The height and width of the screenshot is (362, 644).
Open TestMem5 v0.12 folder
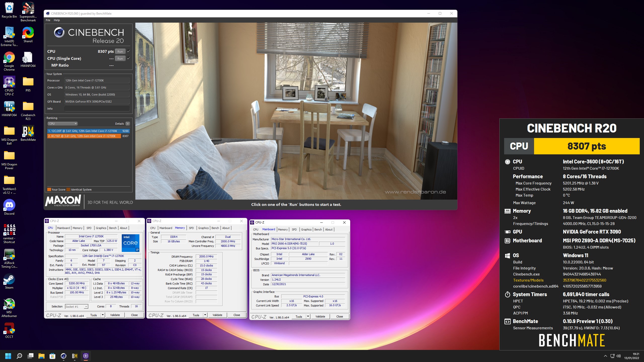(9, 185)
